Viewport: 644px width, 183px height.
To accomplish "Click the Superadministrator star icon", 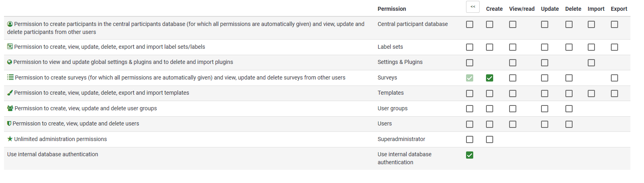I will 10,139.
